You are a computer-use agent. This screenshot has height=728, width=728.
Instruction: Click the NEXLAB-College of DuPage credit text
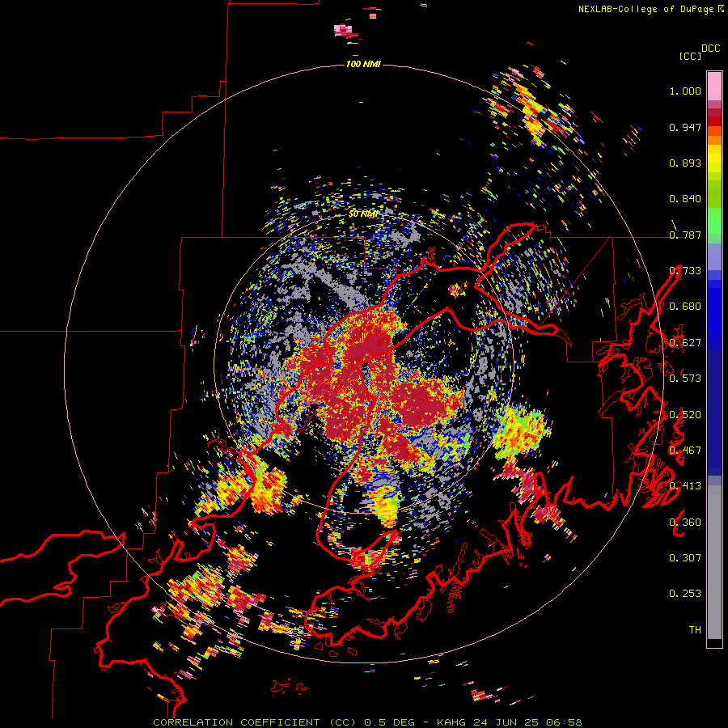pyautogui.click(x=650, y=9)
